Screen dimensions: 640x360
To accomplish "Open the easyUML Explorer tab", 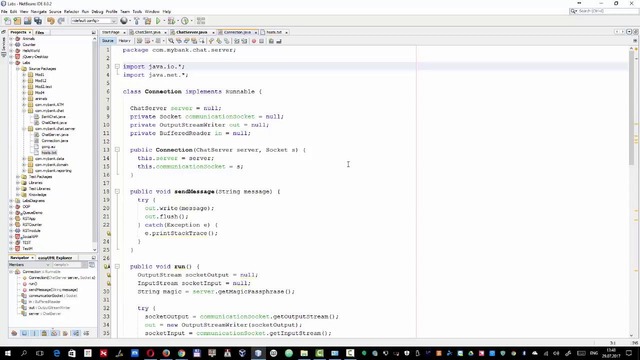I will 55,258.
